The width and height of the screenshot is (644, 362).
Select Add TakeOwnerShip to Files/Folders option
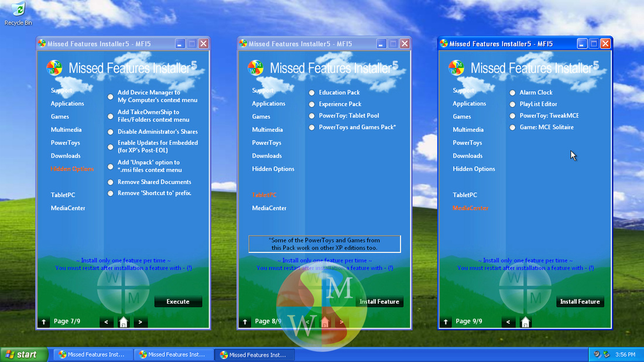point(111,117)
